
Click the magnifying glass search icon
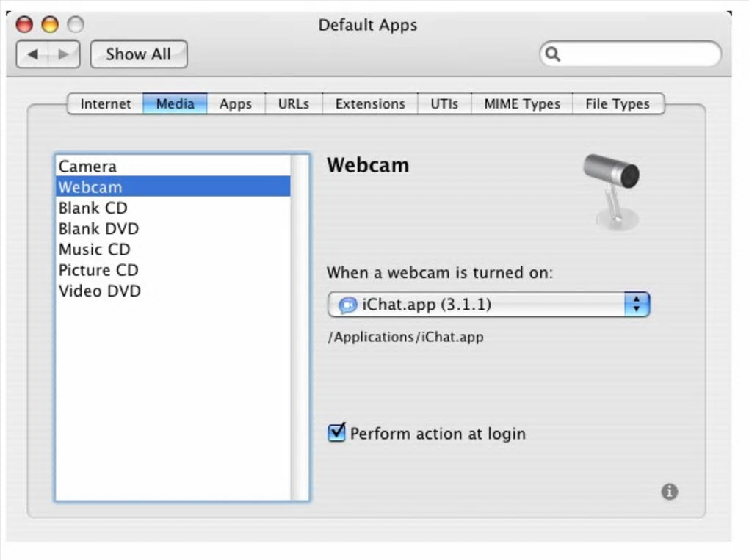[553, 54]
